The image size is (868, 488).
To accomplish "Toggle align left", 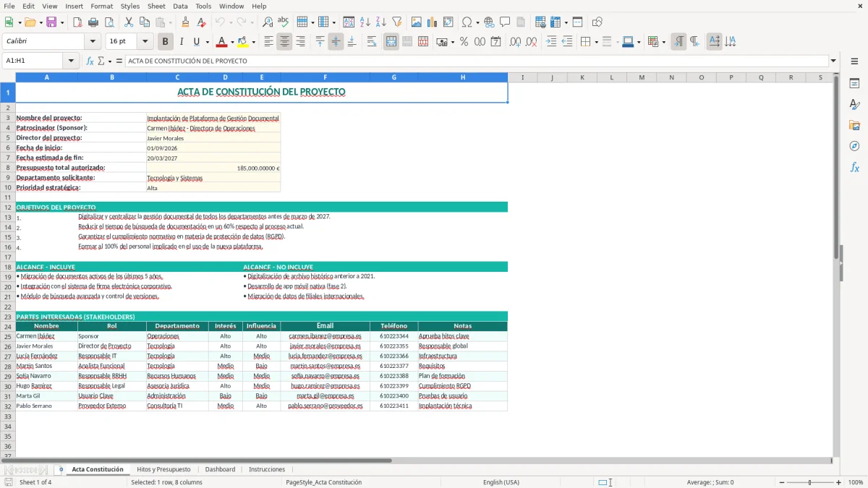I will pyautogui.click(x=268, y=41).
